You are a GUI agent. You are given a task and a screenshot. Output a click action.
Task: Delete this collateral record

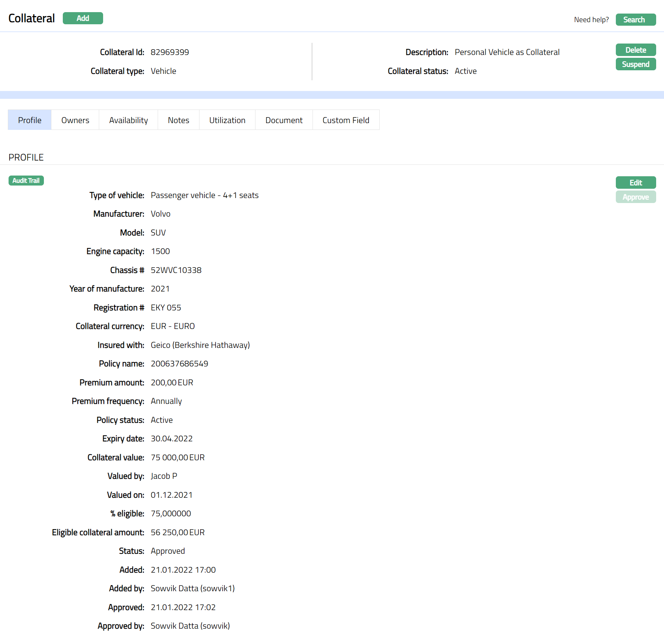click(x=635, y=50)
